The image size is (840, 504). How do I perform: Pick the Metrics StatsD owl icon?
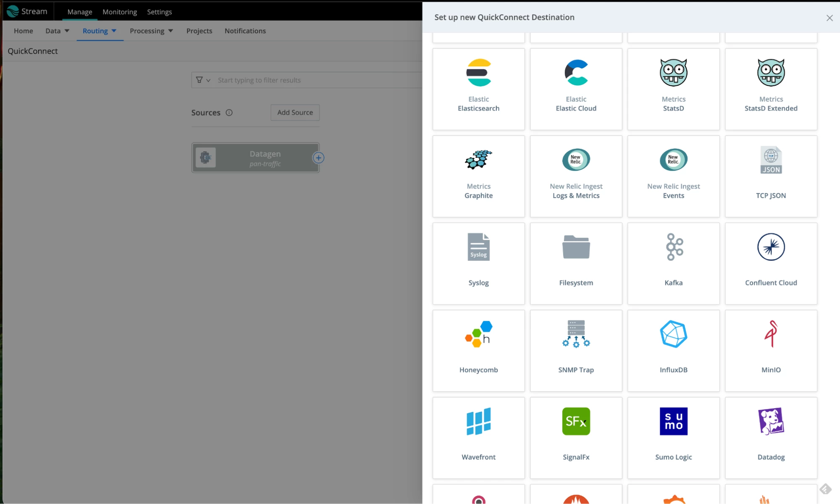(x=674, y=73)
